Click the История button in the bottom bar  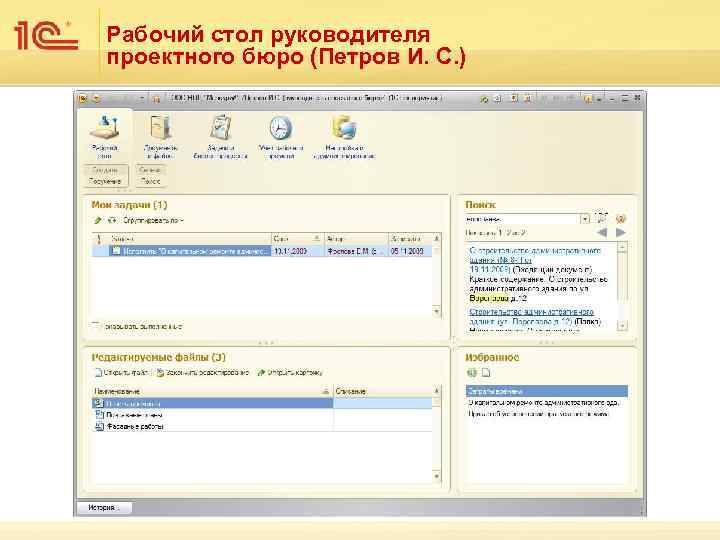point(105,507)
